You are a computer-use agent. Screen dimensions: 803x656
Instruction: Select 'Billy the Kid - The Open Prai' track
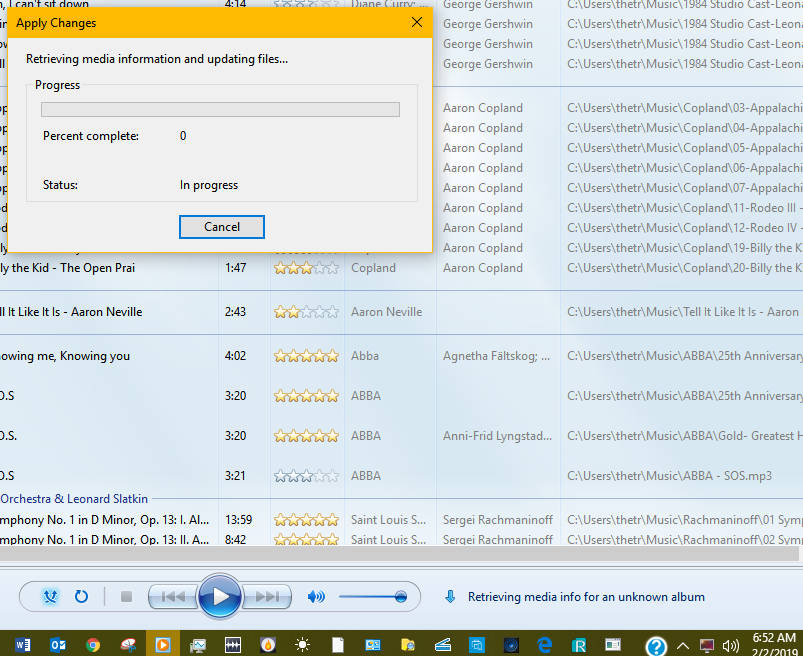point(68,268)
